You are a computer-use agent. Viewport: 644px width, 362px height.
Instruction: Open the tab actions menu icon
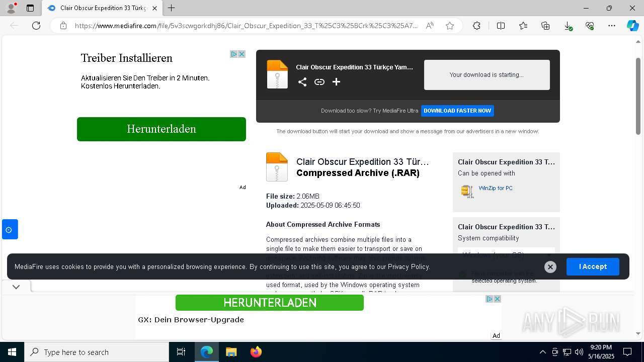(x=30, y=8)
